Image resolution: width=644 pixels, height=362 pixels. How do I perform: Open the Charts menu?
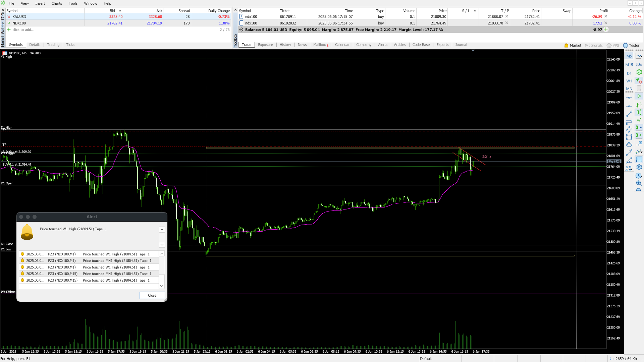57,3
